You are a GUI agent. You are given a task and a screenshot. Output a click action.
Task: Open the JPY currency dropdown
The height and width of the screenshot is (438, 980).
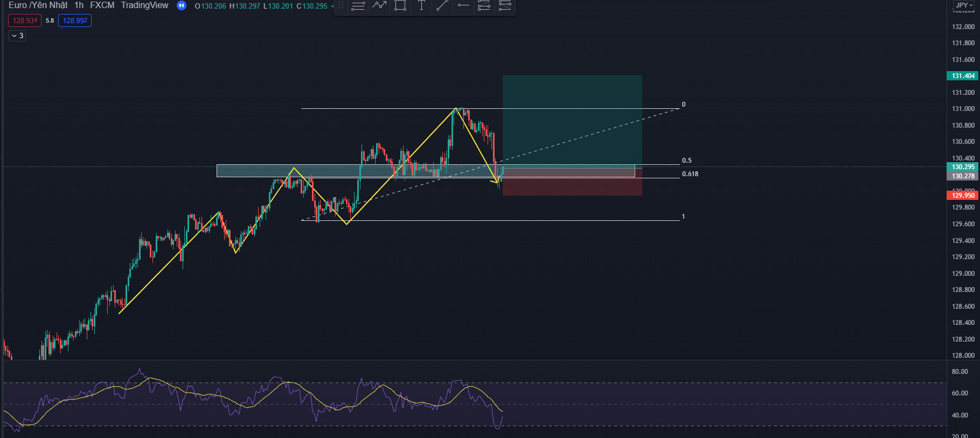pos(964,5)
